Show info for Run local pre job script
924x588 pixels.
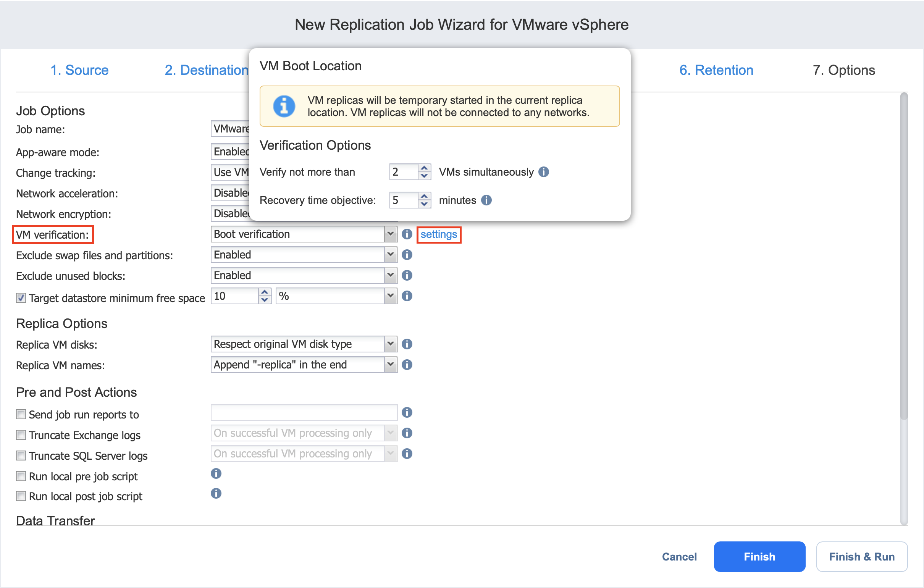pyautogui.click(x=216, y=474)
